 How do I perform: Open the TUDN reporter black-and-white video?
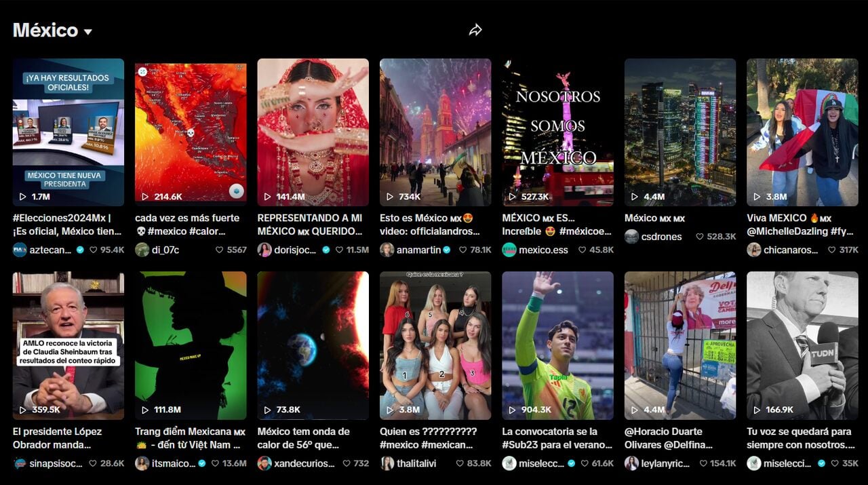click(802, 345)
